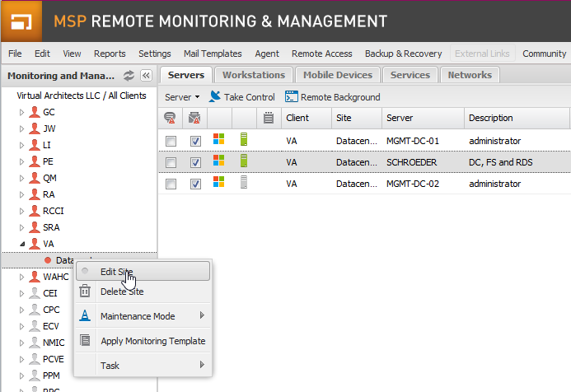Tick first checkbox in SCHROEDER row
Viewport: 571px width, 392px height.
coord(171,163)
